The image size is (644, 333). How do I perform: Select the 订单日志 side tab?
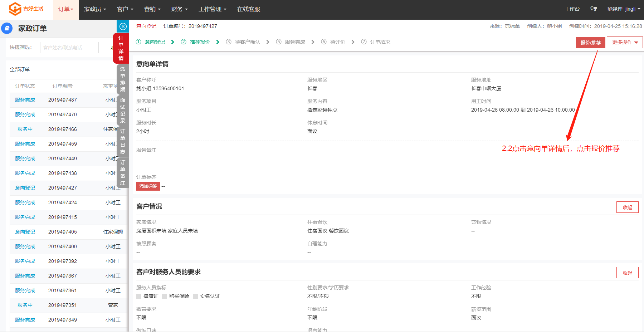[122, 141]
